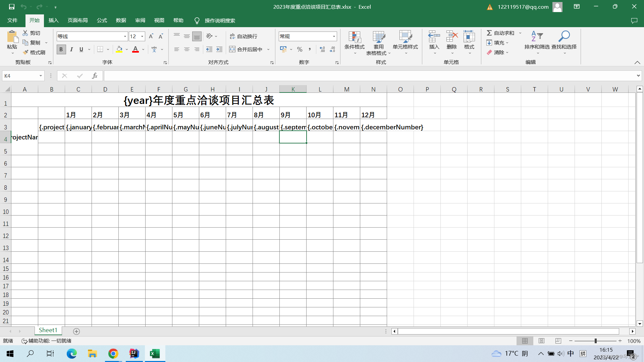Image resolution: width=644 pixels, height=362 pixels.
Task: Select the Format Painter (格式刷) tool
Action: coord(35,52)
